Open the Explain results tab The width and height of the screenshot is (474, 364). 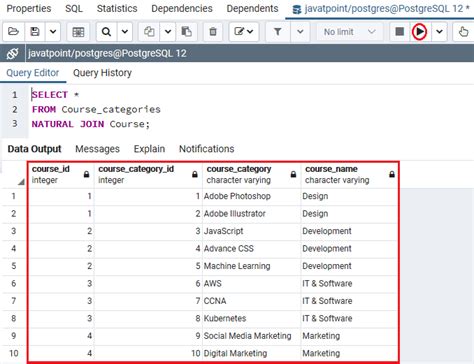[149, 149]
